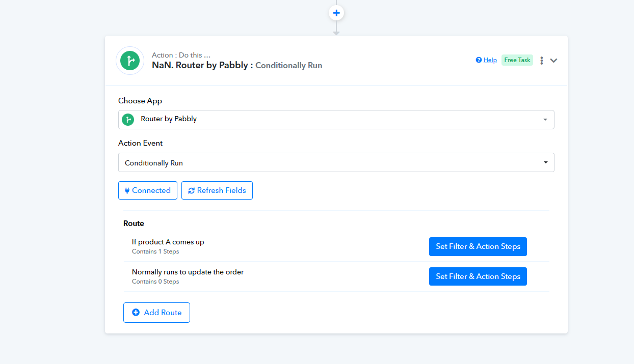Select route 'If product A comes up'
634x364 pixels.
pyautogui.click(x=168, y=242)
